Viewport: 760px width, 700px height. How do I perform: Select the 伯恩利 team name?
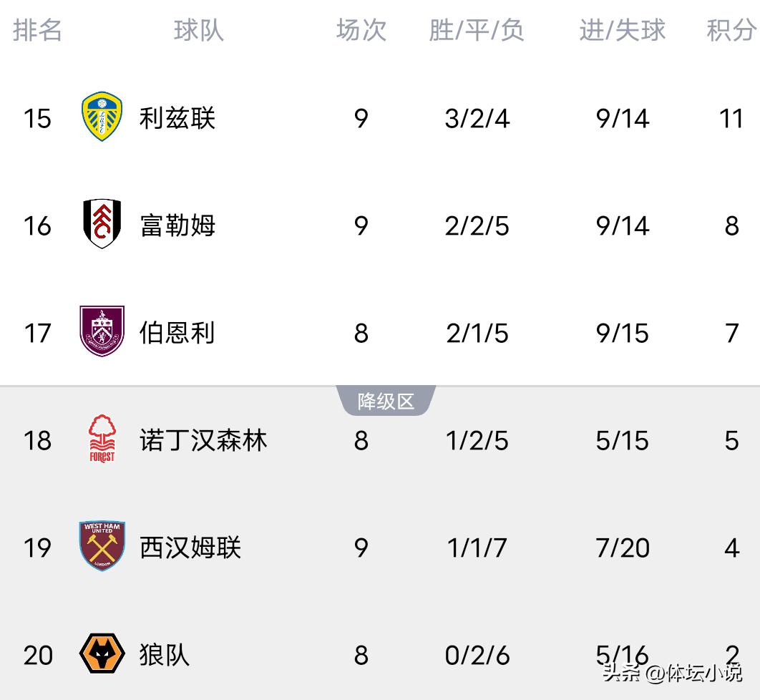[x=177, y=333]
